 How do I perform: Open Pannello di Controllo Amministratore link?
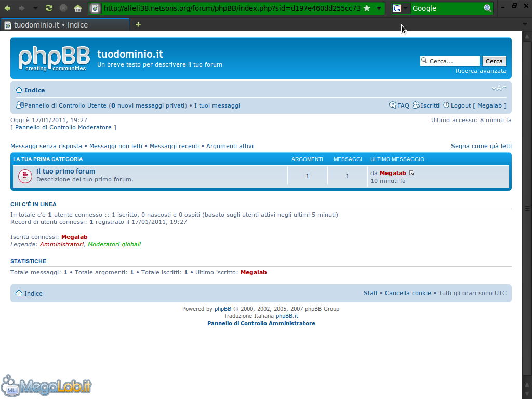coord(261,323)
